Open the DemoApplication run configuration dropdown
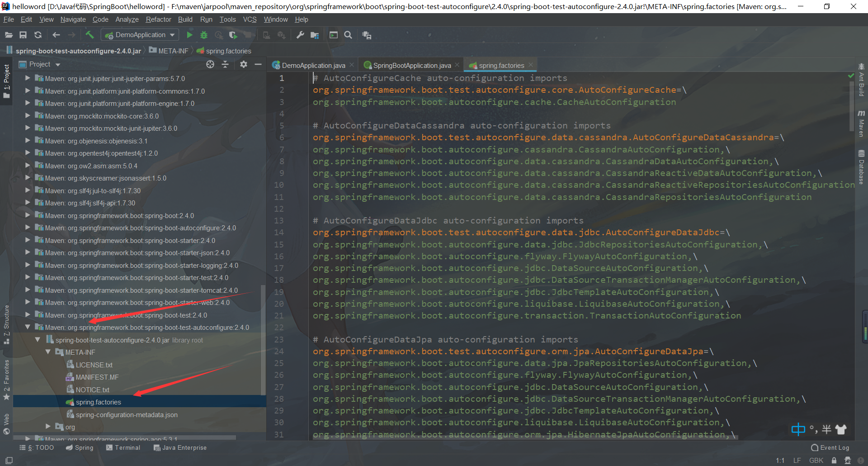Image resolution: width=868 pixels, height=466 pixels. (140, 35)
